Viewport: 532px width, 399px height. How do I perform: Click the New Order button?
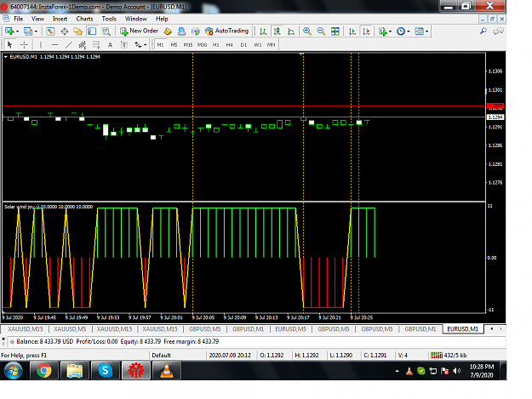point(139,31)
